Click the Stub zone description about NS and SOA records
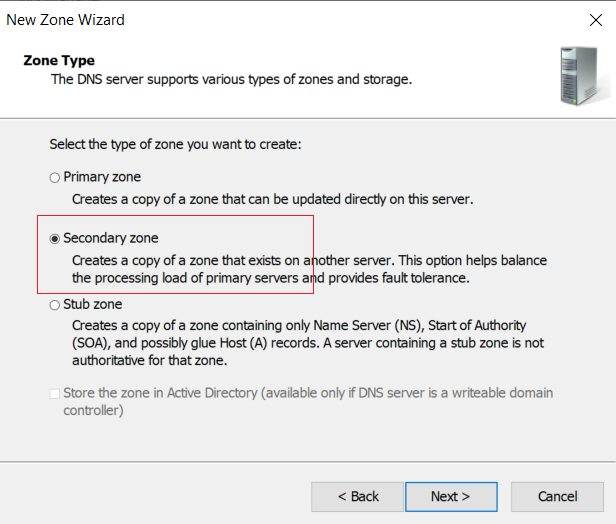 (x=308, y=343)
